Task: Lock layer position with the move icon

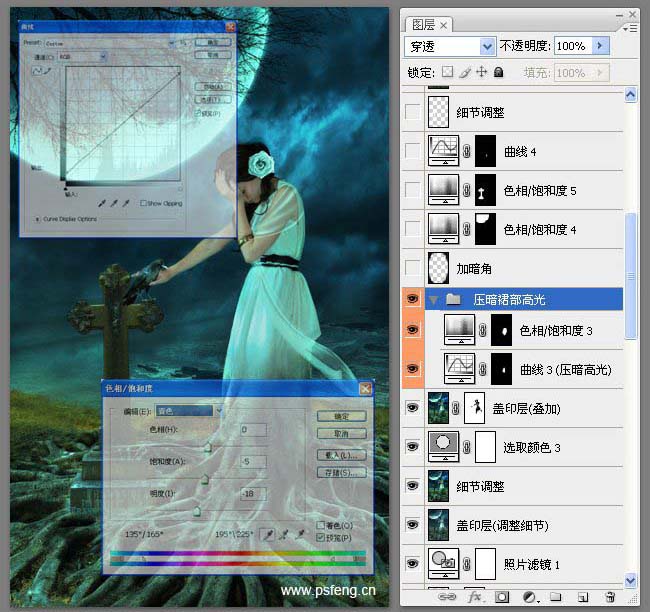Action: click(481, 72)
